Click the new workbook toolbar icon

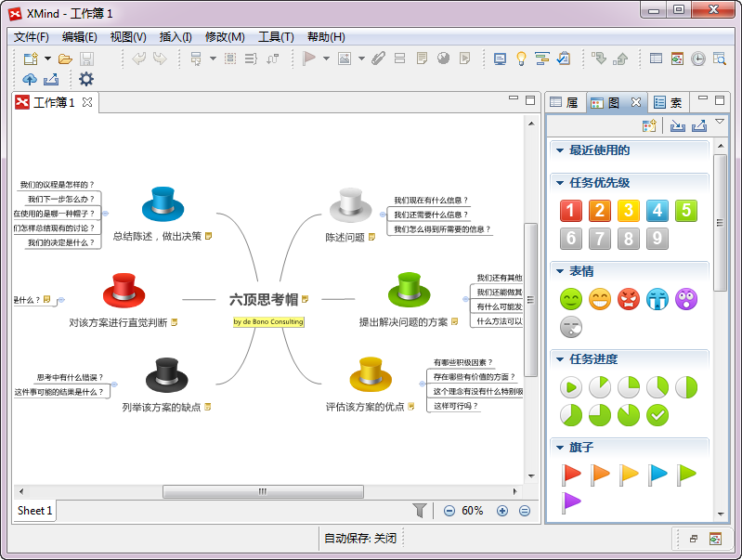point(32,59)
